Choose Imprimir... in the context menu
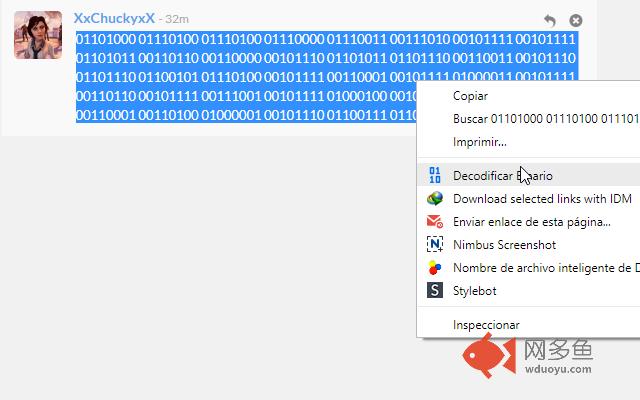640x400 pixels. coord(529,142)
